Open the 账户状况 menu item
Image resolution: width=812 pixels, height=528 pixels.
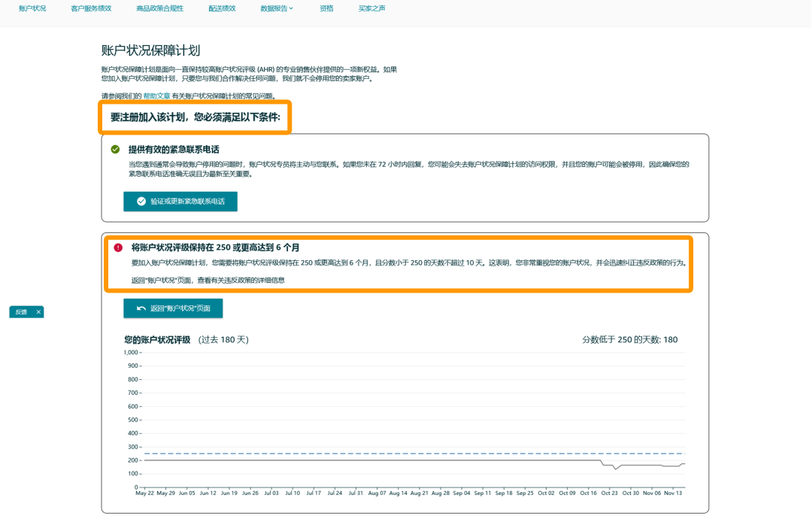[x=32, y=8]
